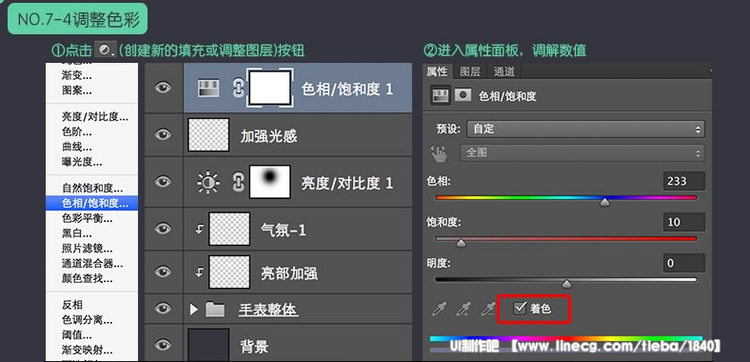The image size is (750, 362).
Task: Hide the 气氛-1 layer
Action: [163, 229]
